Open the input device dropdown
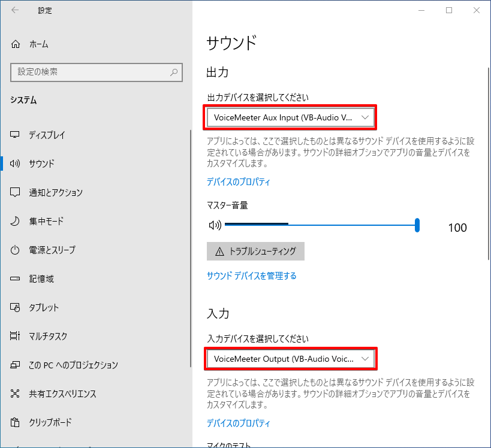 (x=291, y=359)
